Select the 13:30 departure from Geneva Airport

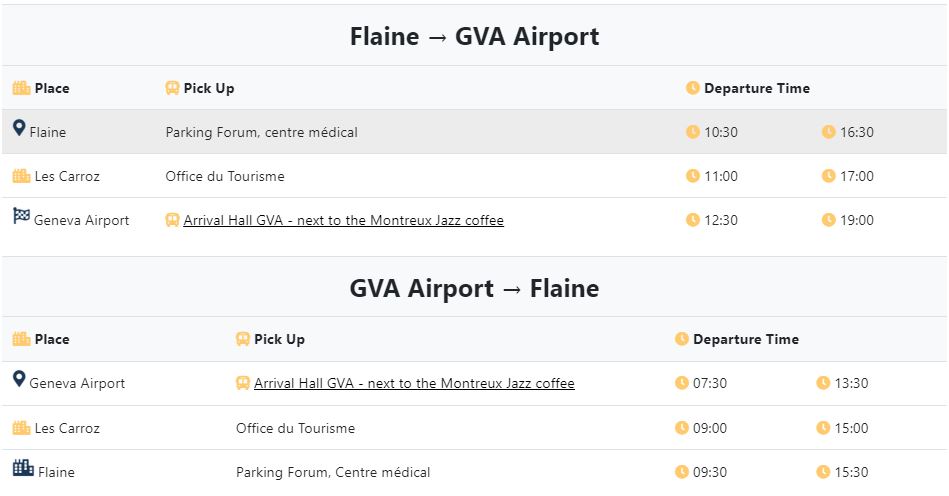pyautogui.click(x=851, y=383)
